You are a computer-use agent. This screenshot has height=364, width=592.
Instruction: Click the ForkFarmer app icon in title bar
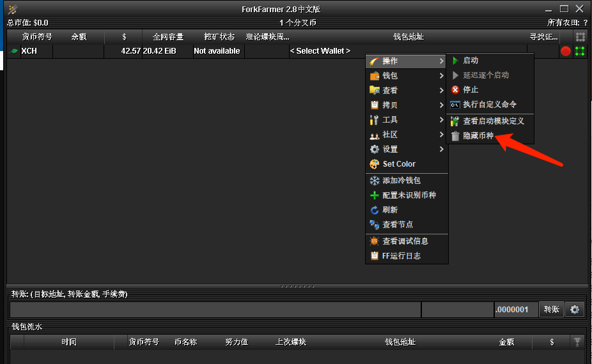pos(12,9)
